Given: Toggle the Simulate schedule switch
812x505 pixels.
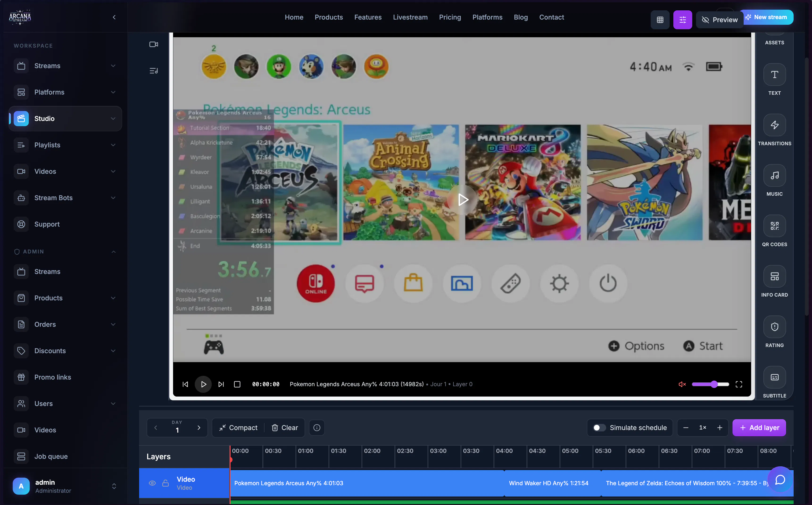Looking at the screenshot, I should [x=599, y=427].
